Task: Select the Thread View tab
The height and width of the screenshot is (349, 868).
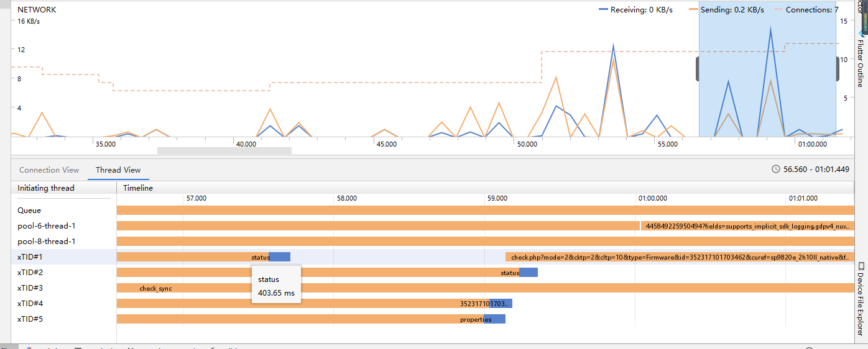Action: (118, 170)
